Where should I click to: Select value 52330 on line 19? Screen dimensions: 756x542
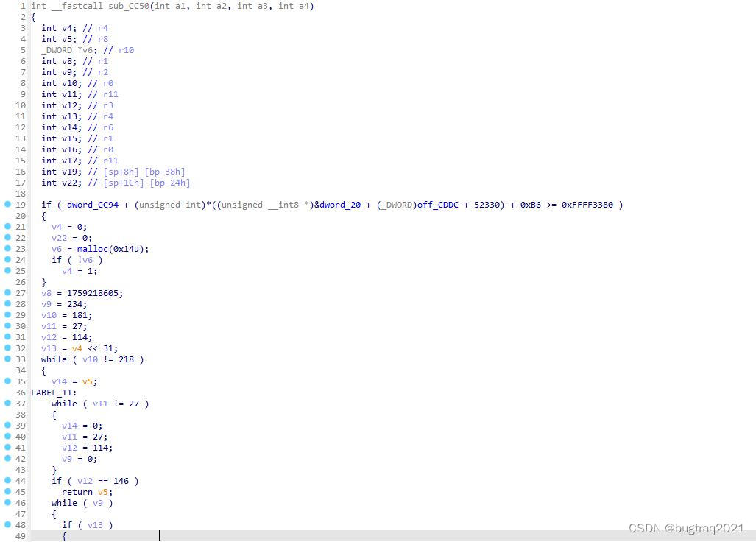pyautogui.click(x=487, y=205)
